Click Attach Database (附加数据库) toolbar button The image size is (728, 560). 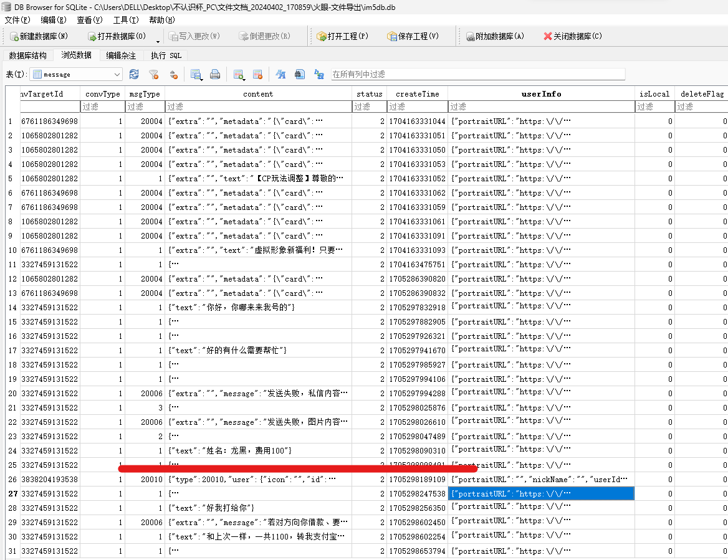point(495,36)
